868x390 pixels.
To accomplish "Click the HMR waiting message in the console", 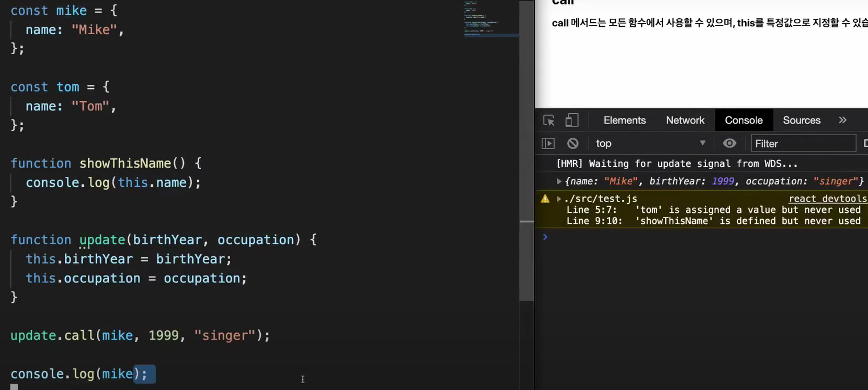I will (677, 163).
